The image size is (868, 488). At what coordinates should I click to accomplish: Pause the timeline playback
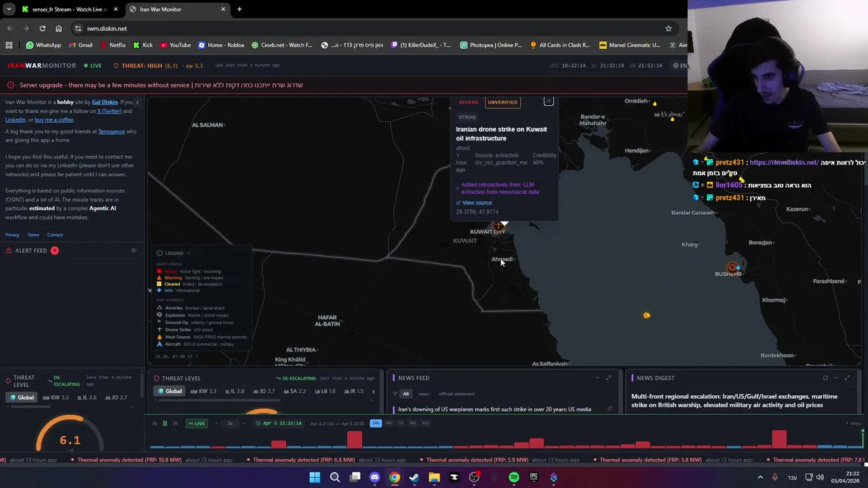coord(165,424)
